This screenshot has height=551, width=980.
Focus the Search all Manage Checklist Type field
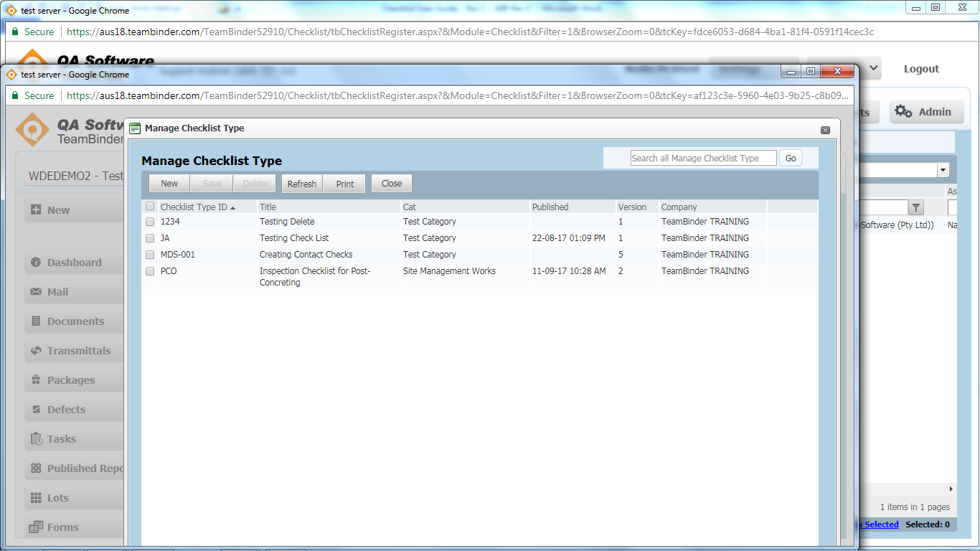[704, 159]
